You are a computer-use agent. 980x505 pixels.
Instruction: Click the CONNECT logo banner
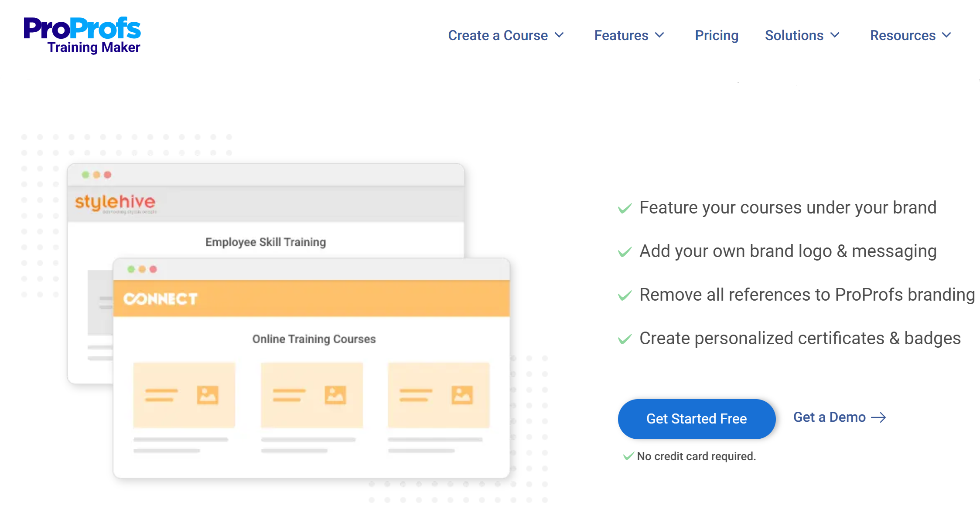pos(311,298)
